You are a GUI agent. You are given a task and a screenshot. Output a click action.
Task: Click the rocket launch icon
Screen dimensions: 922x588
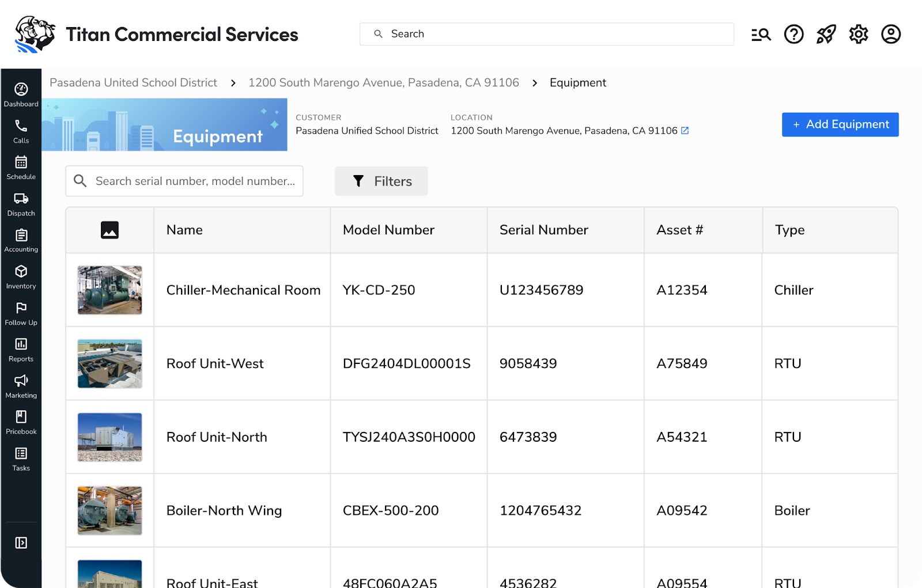click(826, 35)
